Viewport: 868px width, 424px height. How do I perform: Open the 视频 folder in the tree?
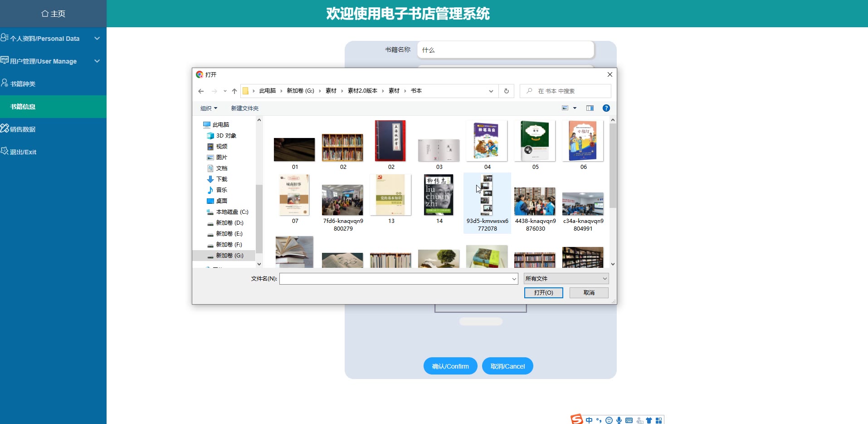coord(222,147)
